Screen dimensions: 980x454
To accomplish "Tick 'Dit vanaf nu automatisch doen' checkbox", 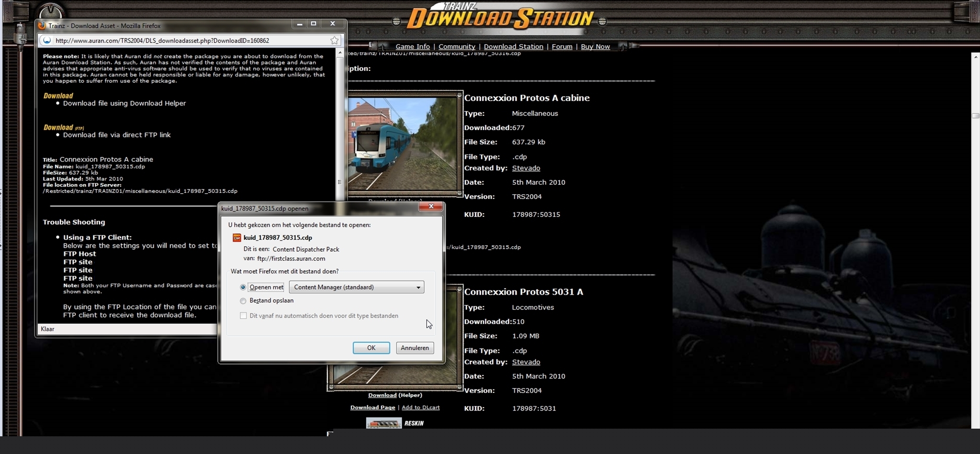I will pos(243,316).
